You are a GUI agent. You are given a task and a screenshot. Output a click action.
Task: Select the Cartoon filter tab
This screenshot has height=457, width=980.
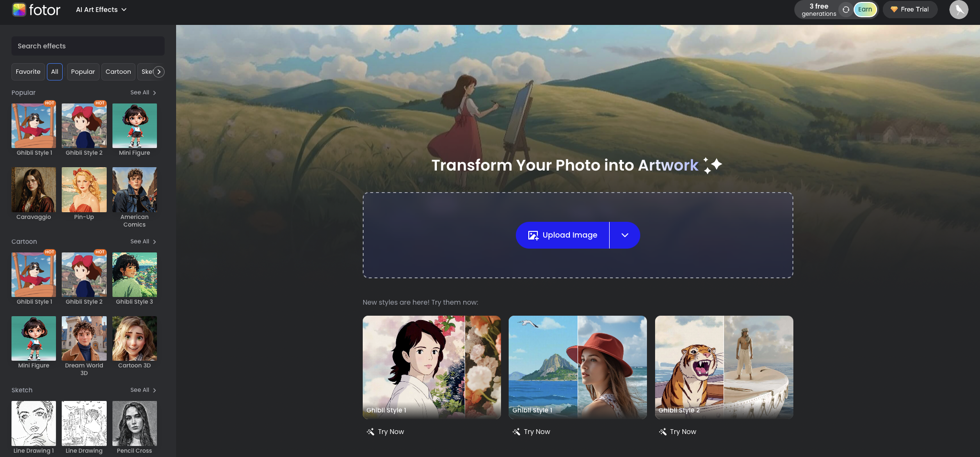pos(118,72)
